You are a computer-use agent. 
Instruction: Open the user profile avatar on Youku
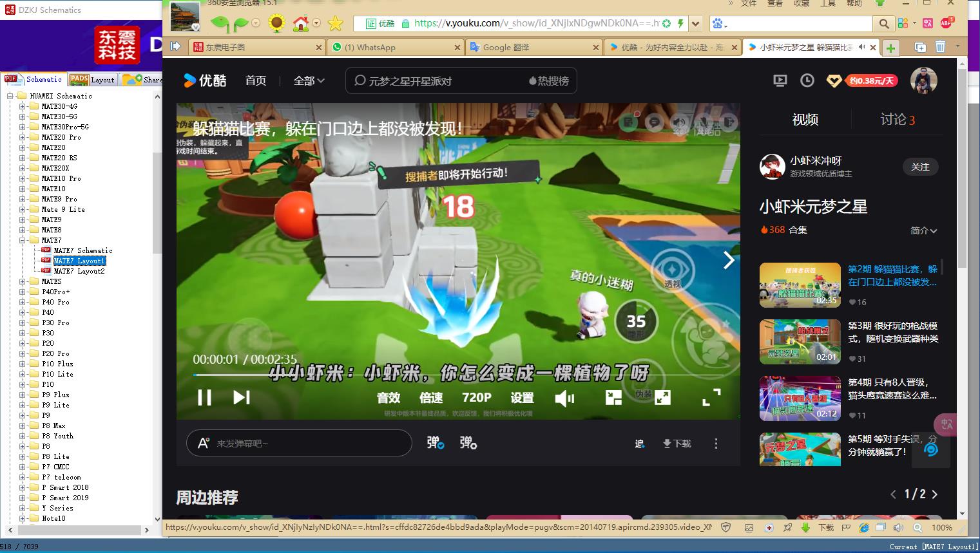tap(923, 80)
